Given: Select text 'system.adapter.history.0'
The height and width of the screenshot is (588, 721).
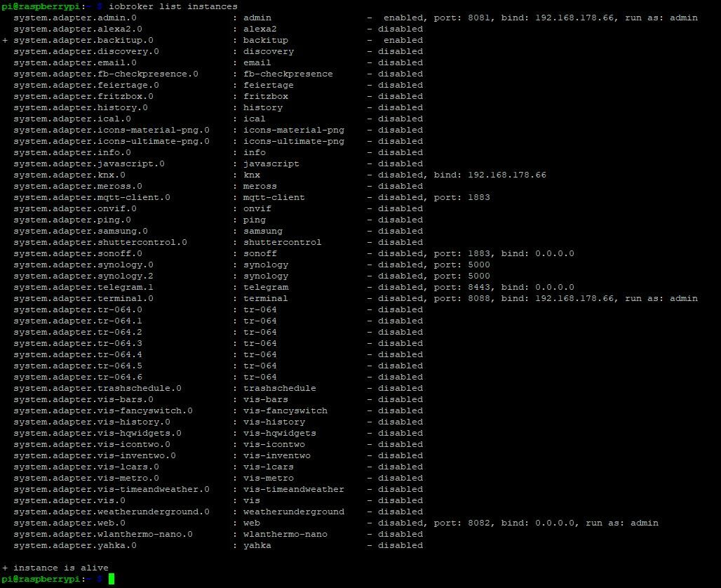Looking at the screenshot, I should pos(81,107).
